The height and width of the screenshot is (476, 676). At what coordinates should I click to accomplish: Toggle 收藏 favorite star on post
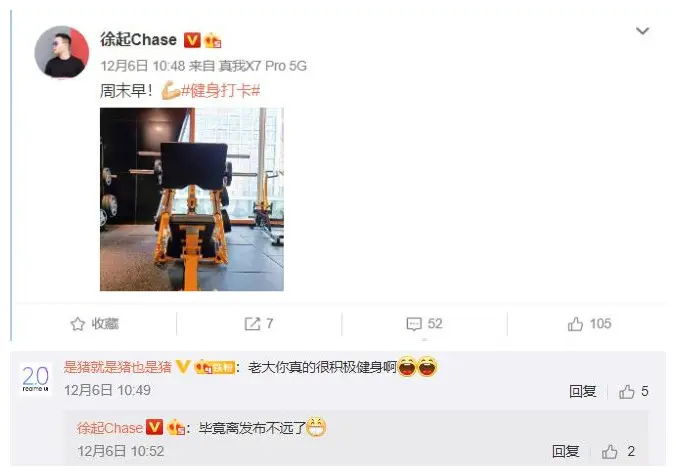click(x=95, y=324)
